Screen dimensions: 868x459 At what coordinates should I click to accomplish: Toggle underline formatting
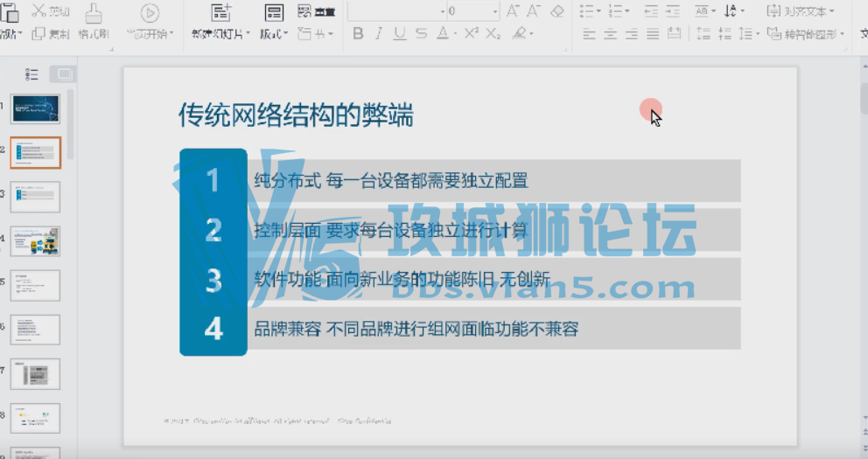point(400,34)
